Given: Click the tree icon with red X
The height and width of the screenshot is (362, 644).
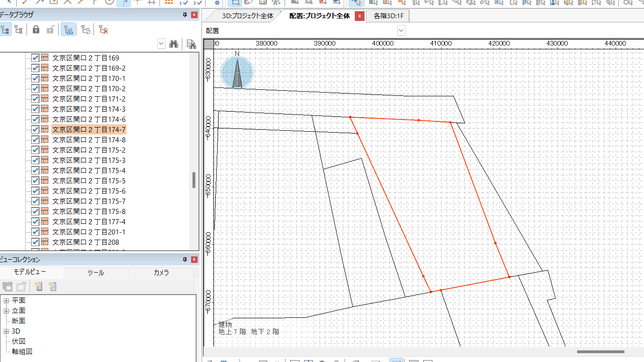Looking at the screenshot, I should [x=104, y=30].
